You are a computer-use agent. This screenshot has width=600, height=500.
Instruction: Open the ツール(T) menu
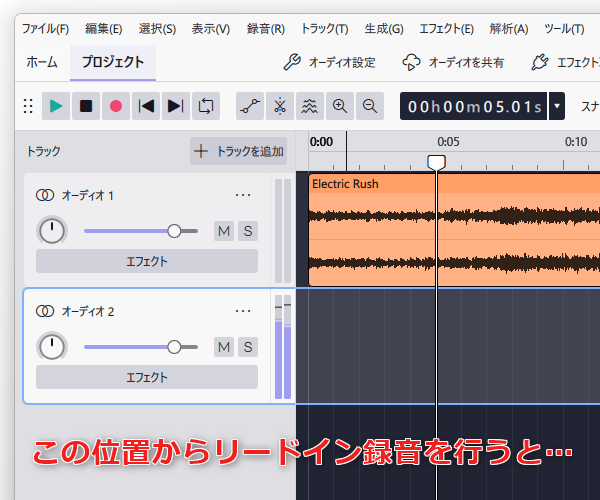pos(564,29)
